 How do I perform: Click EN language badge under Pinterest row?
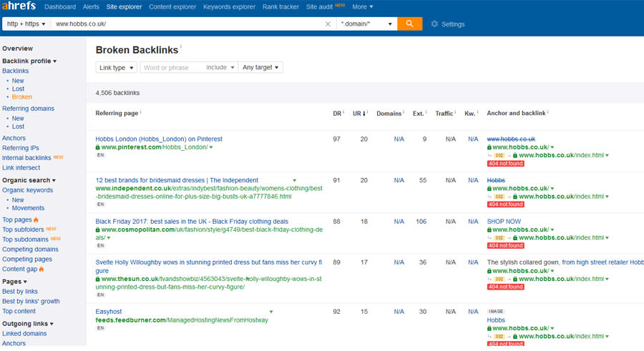point(101,155)
